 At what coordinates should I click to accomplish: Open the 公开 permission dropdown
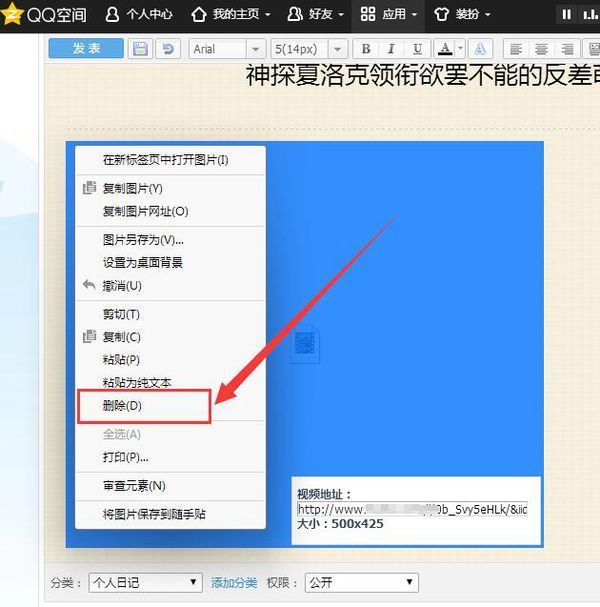pyautogui.click(x=362, y=583)
